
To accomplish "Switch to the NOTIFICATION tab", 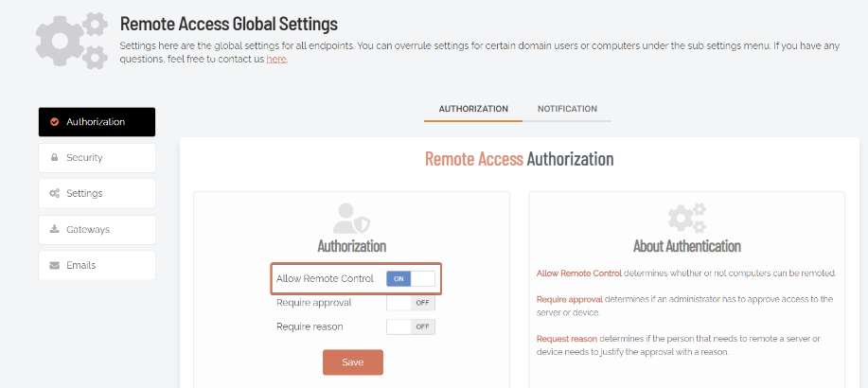I will click(x=567, y=109).
